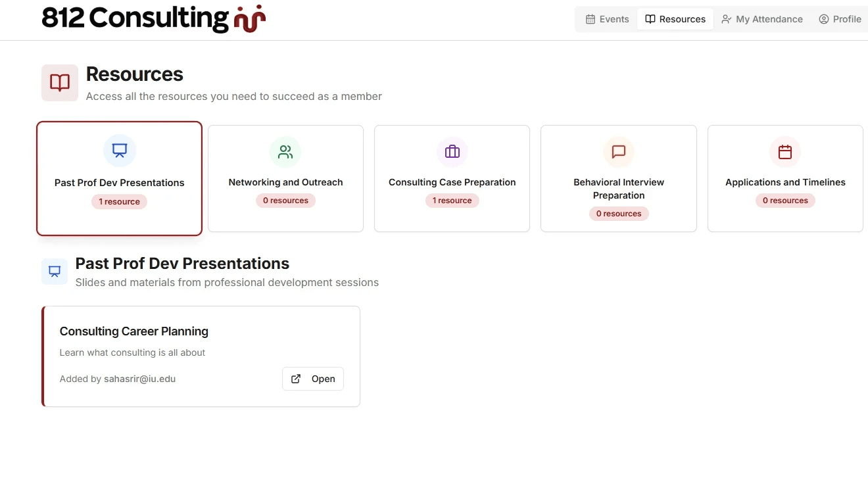The height and width of the screenshot is (482, 868).
Task: Open the Consulting Career Planning resource
Action: (313, 379)
